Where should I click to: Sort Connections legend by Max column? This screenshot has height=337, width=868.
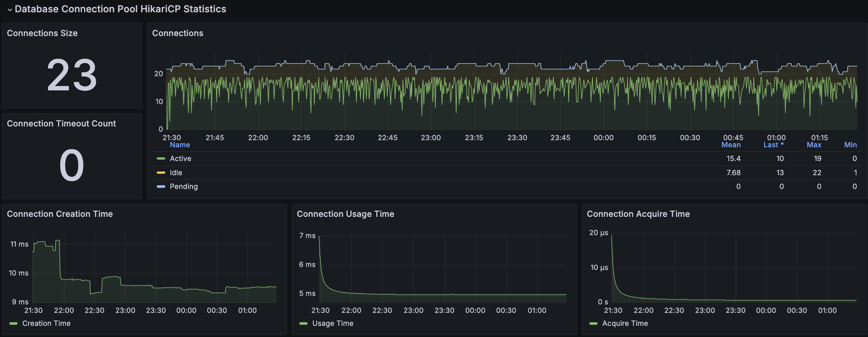[x=814, y=145]
